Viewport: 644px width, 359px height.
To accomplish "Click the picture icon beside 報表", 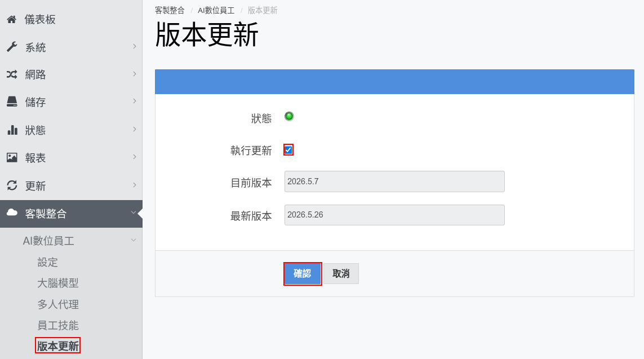I will tap(12, 158).
